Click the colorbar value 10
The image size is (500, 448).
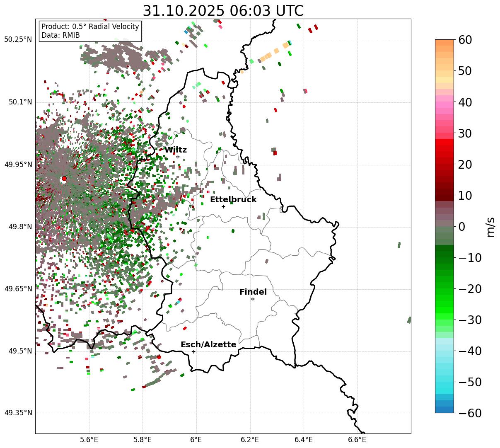coord(466,196)
